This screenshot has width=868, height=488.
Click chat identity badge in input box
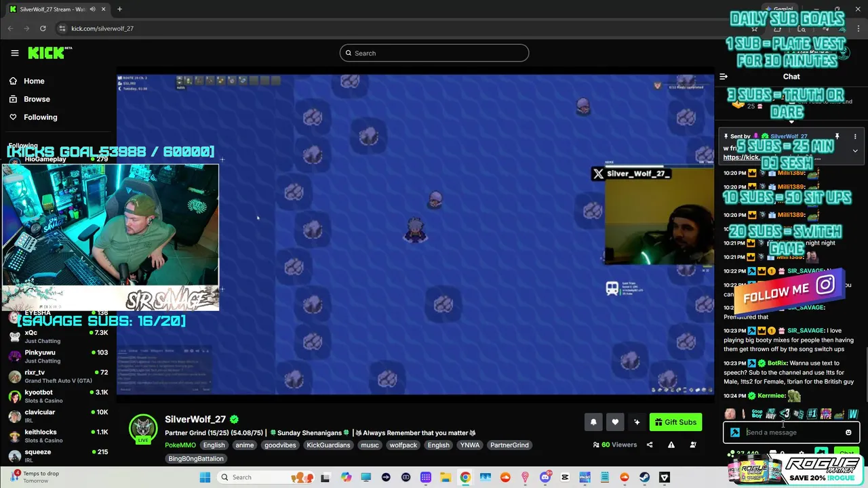point(735,432)
